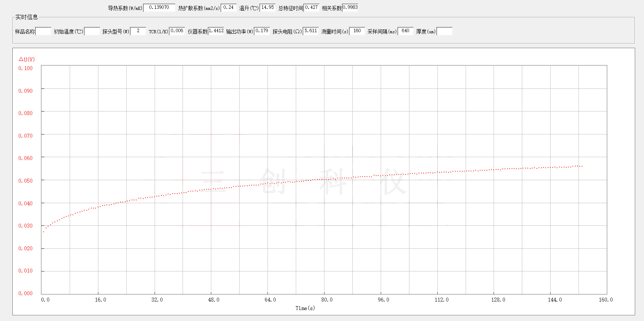Focus the 输出功率 (W) field
Image resolution: width=644 pixels, height=321 pixels.
pos(262,31)
